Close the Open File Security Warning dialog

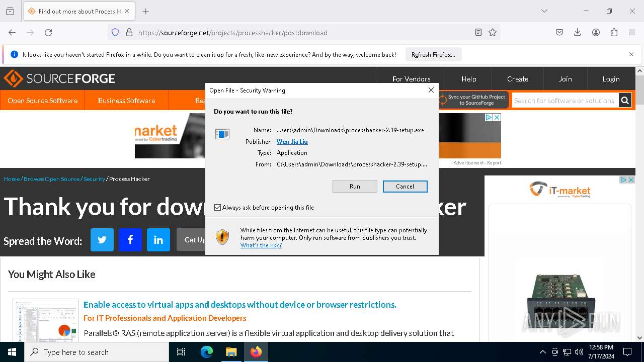(431, 90)
